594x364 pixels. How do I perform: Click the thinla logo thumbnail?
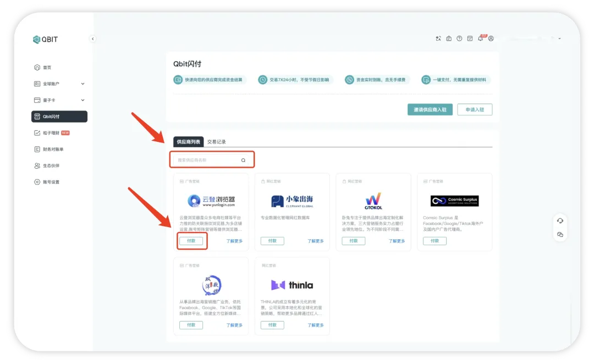tap(292, 285)
